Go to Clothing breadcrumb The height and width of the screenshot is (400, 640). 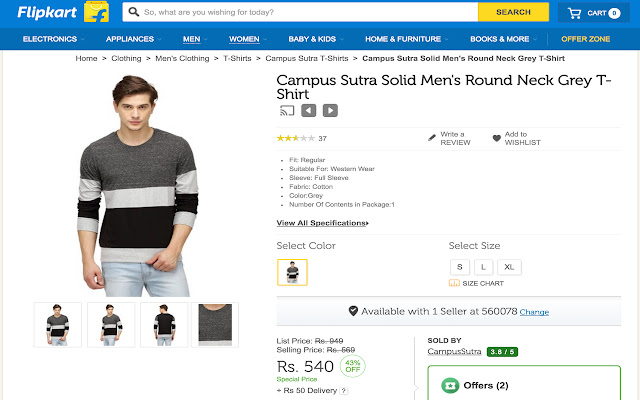point(126,58)
